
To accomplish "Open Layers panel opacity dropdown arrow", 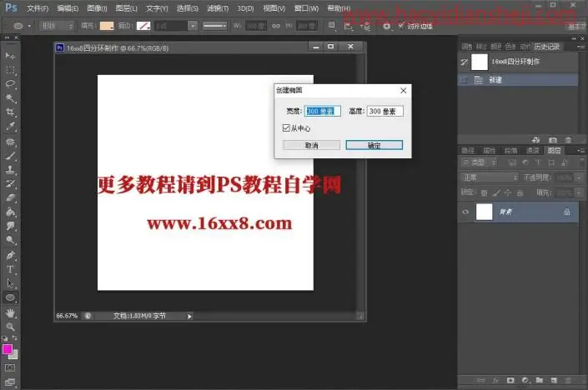I will pos(579,177).
